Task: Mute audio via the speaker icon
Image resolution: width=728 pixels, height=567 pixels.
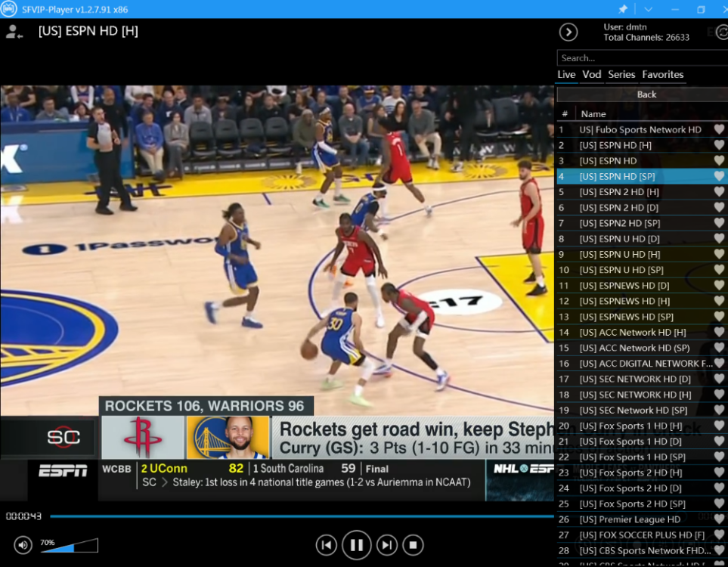Action: click(23, 545)
